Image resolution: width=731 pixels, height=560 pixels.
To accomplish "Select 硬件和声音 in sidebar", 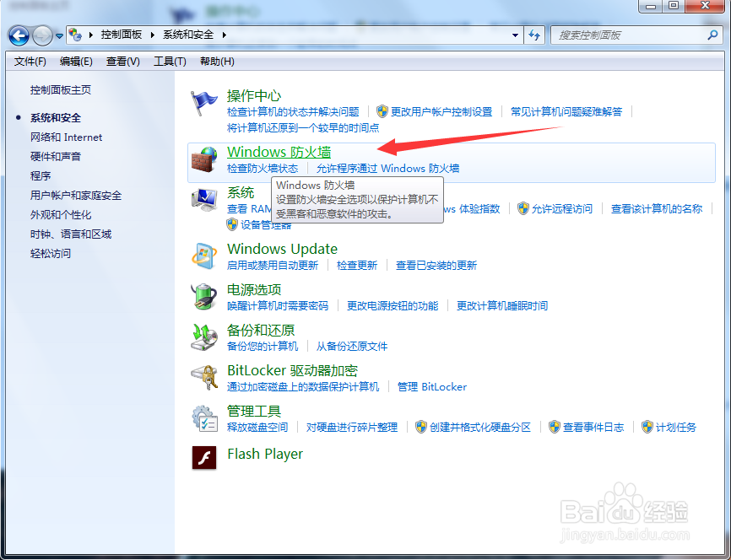I will [56, 157].
